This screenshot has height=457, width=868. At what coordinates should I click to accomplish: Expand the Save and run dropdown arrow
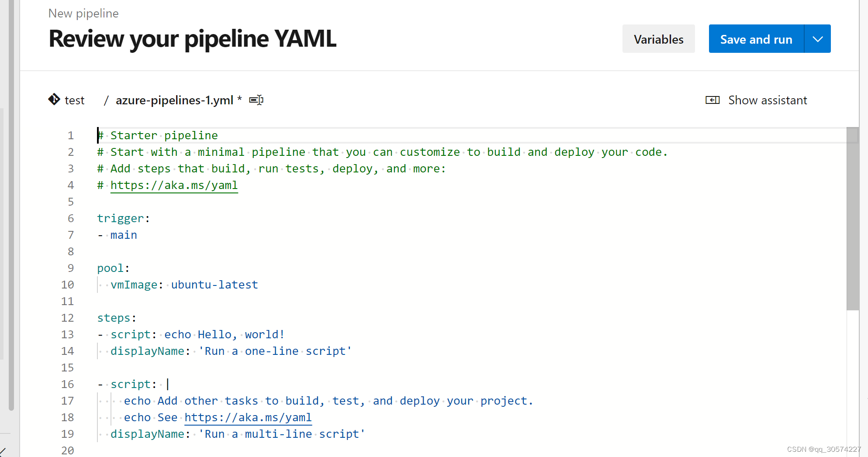pyautogui.click(x=817, y=39)
